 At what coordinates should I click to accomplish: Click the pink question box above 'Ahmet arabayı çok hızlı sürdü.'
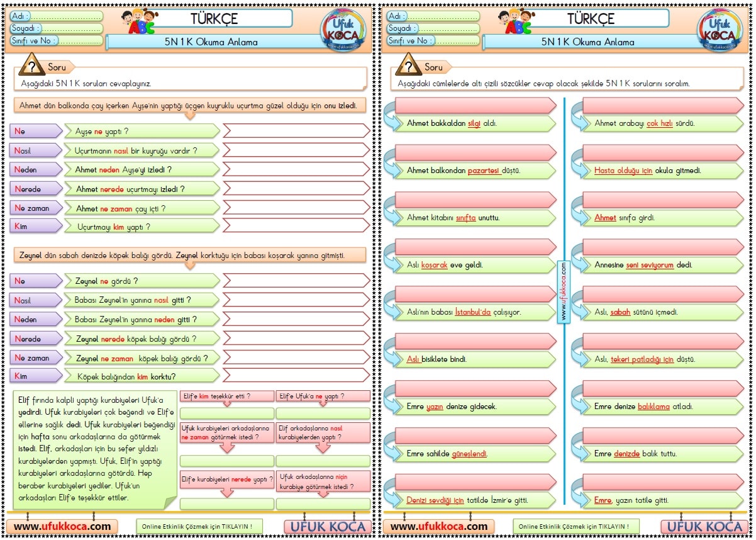[663, 104]
